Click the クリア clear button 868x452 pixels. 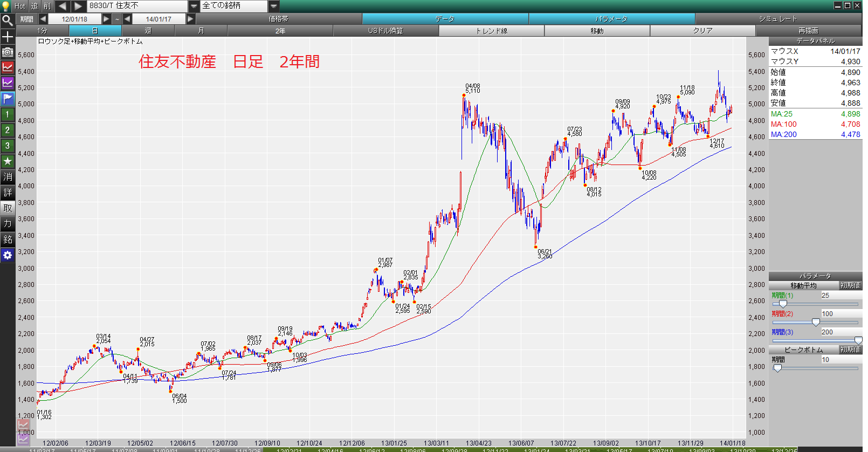click(703, 31)
